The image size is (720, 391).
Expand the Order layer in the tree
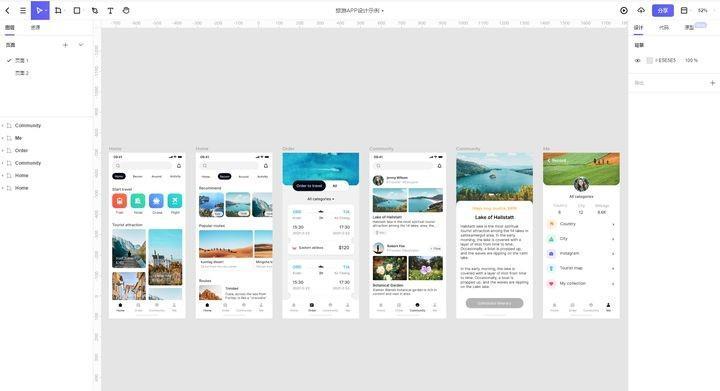tap(3, 151)
